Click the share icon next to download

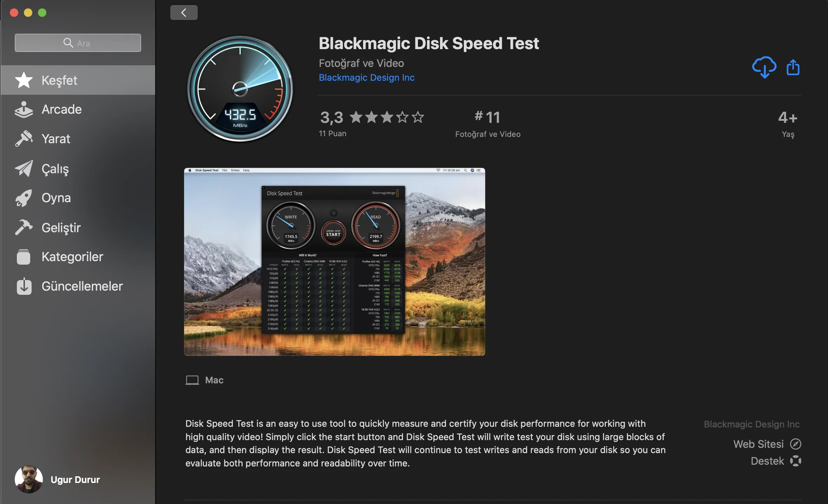(793, 67)
